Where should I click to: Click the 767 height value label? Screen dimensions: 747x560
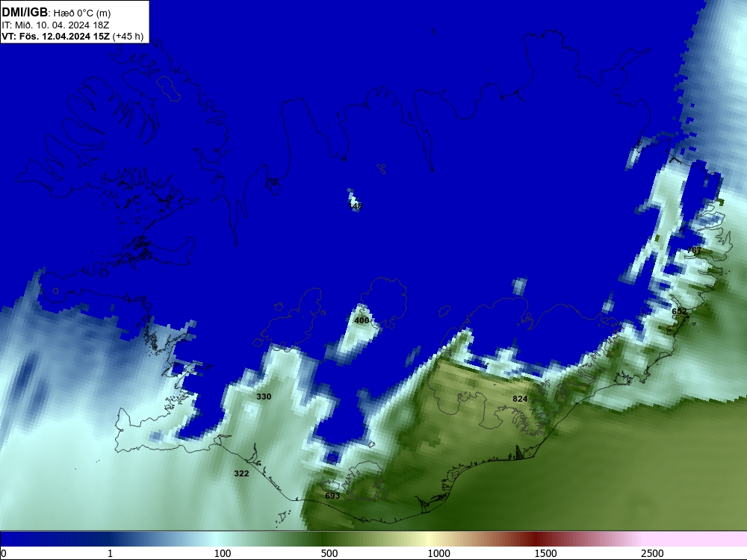[694, 250]
